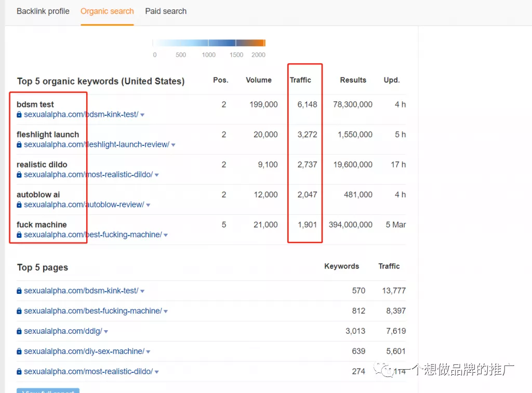Screen dimensions: 532x393
Task: Click the blue-orange gradient scale bar
Action: coord(209,43)
